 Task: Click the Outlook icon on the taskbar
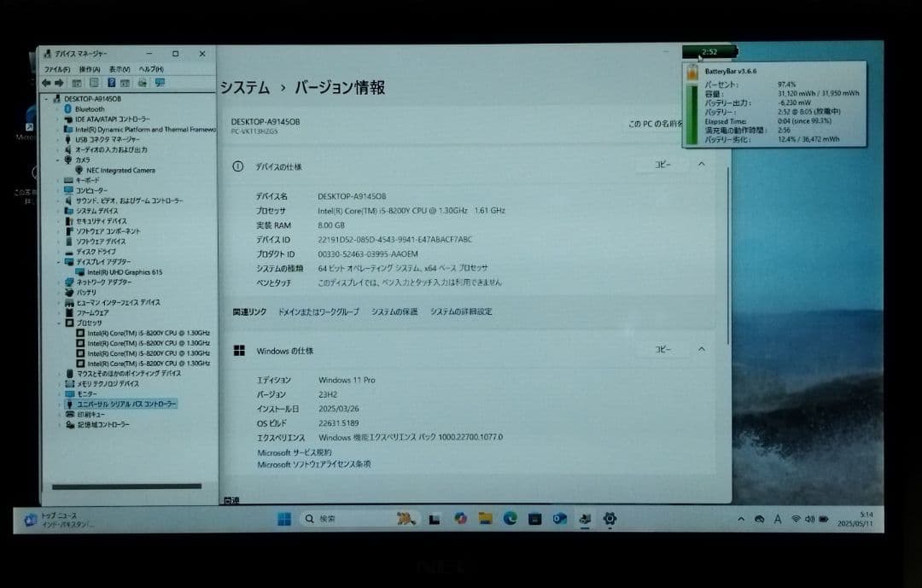pos(558,519)
